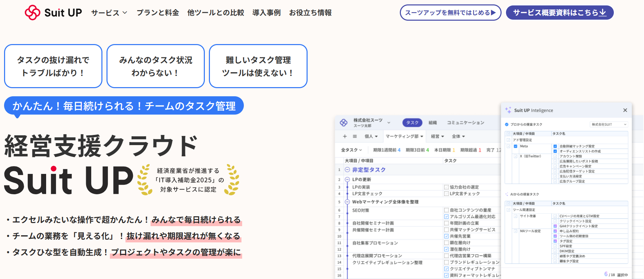
Task: Filter by 期限超過 count
Action: (471, 150)
